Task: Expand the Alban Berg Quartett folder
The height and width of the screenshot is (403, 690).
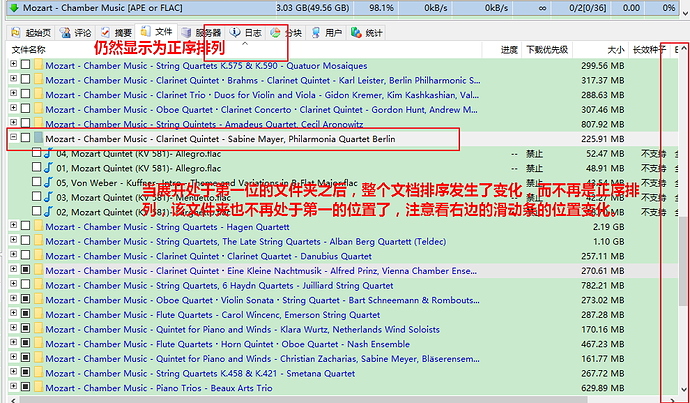Action: pos(14,240)
